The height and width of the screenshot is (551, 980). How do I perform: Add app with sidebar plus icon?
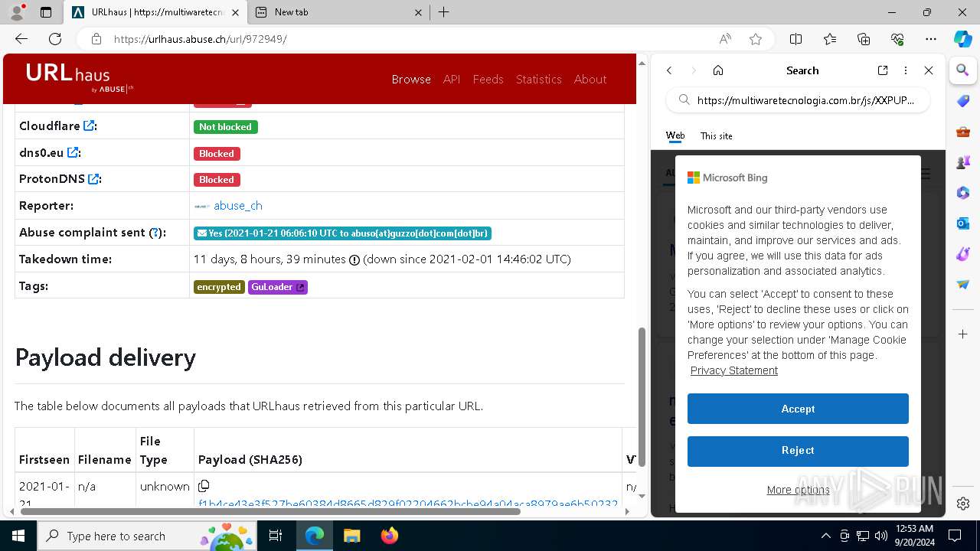click(x=963, y=334)
